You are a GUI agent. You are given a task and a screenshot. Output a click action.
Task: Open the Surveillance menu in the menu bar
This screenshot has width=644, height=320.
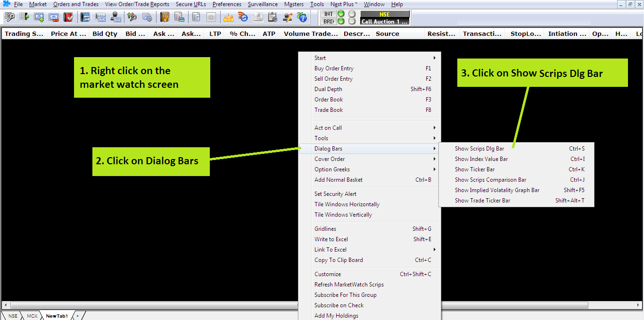pyautogui.click(x=263, y=4)
